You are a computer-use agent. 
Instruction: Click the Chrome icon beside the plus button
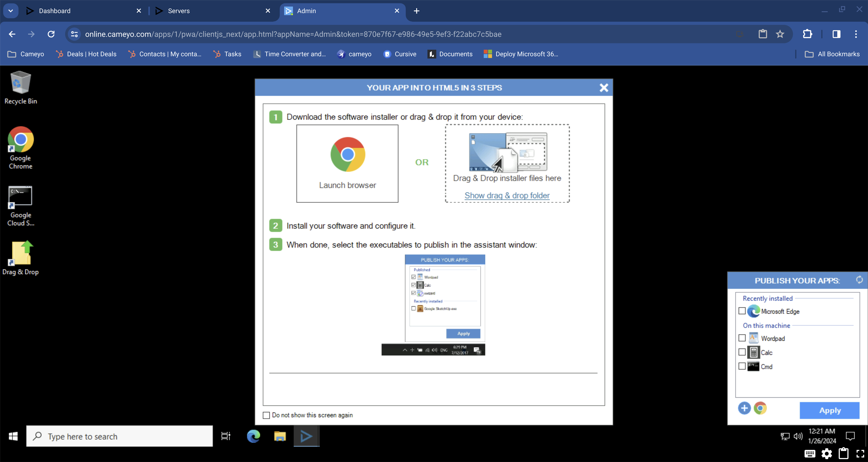pyautogui.click(x=760, y=408)
